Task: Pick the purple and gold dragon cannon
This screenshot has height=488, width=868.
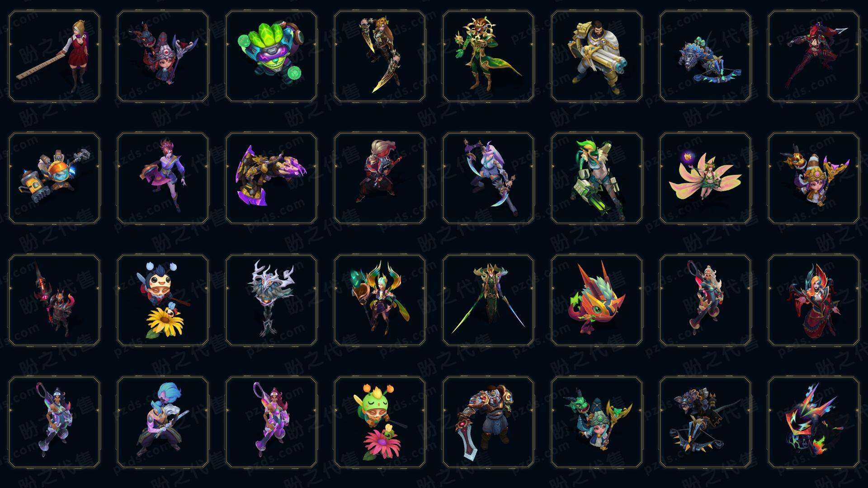Action: pos(271,178)
